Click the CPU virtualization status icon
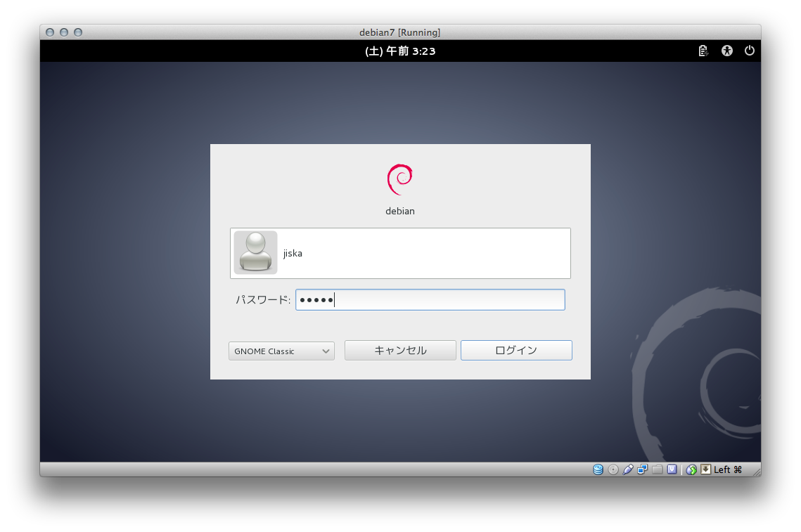 pyautogui.click(x=672, y=469)
